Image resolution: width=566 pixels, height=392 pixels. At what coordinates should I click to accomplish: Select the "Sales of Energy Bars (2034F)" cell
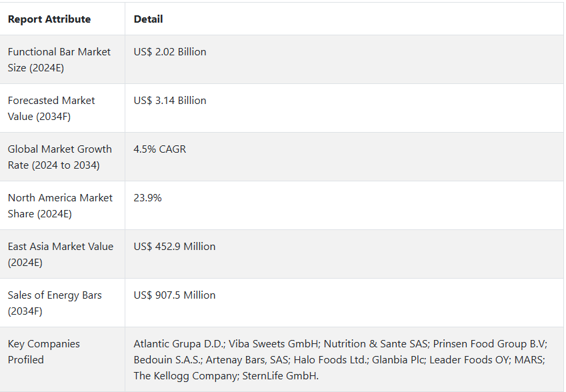pos(55,303)
